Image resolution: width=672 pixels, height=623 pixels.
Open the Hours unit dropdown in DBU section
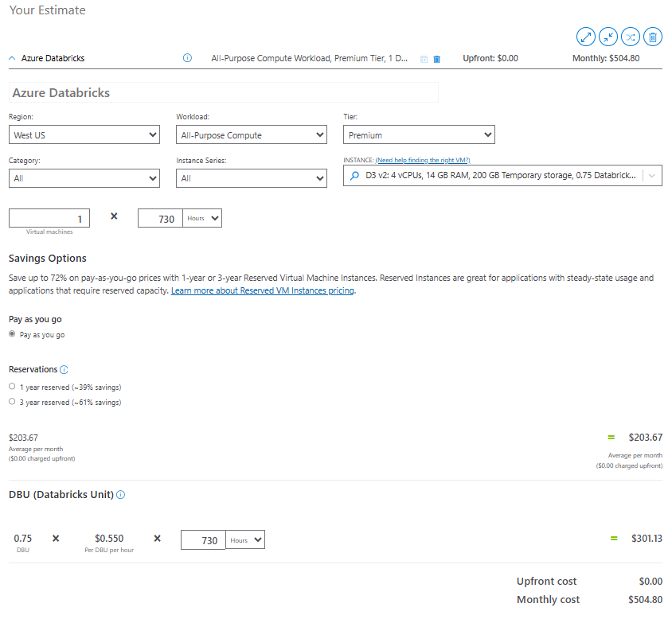244,539
